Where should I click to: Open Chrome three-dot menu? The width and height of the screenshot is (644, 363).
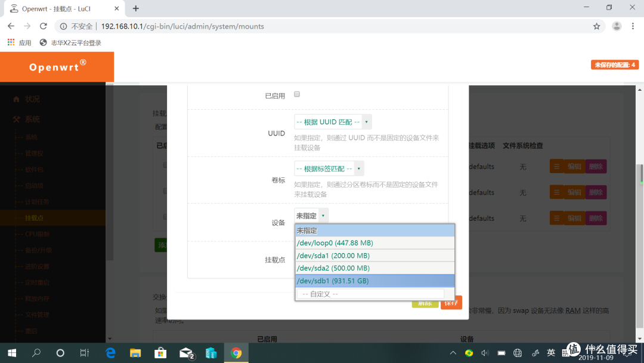pos(633,26)
